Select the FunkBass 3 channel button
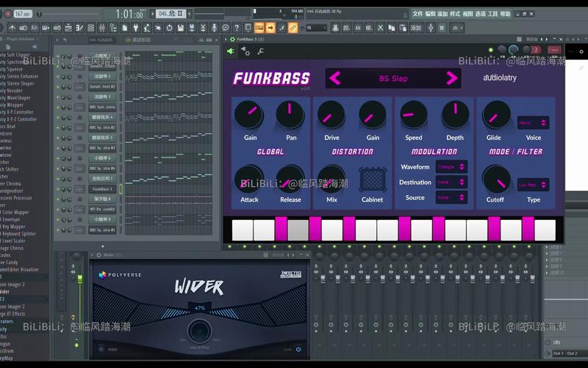This screenshot has width=588, height=368. tap(102, 189)
